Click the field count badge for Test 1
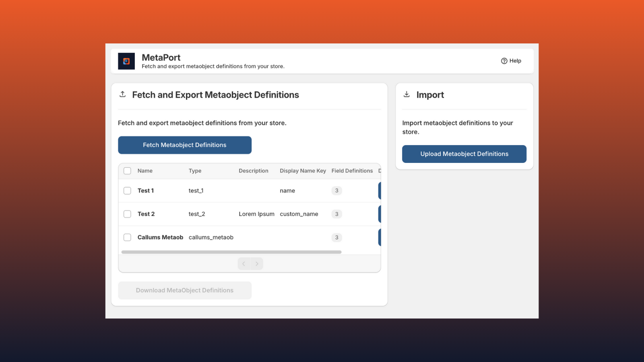This screenshot has width=644, height=362. [336, 191]
